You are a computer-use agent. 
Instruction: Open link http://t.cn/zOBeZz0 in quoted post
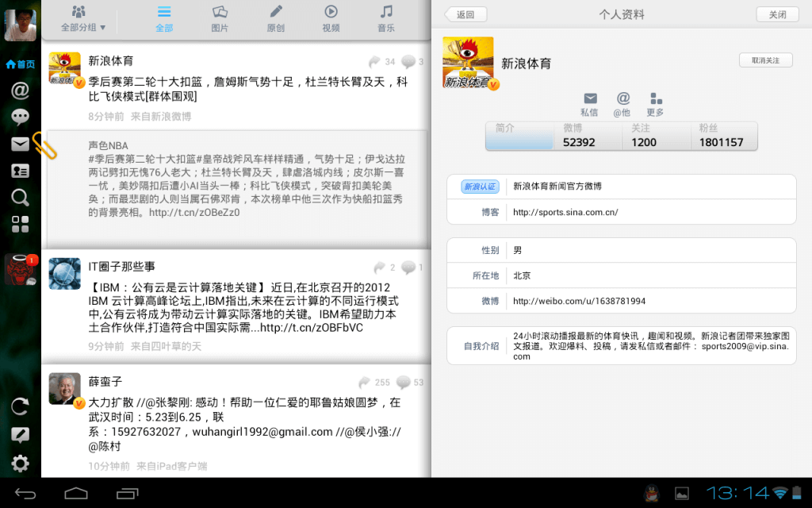pos(194,213)
